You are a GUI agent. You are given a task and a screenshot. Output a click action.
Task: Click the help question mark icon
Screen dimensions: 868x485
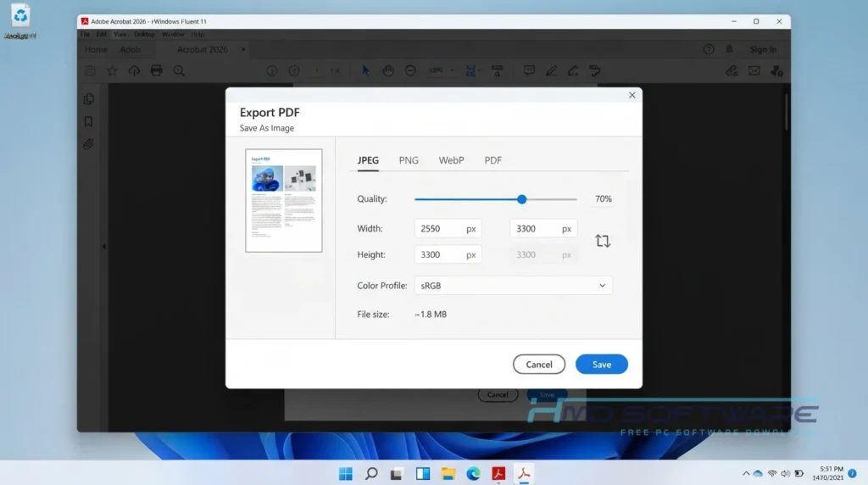click(708, 49)
